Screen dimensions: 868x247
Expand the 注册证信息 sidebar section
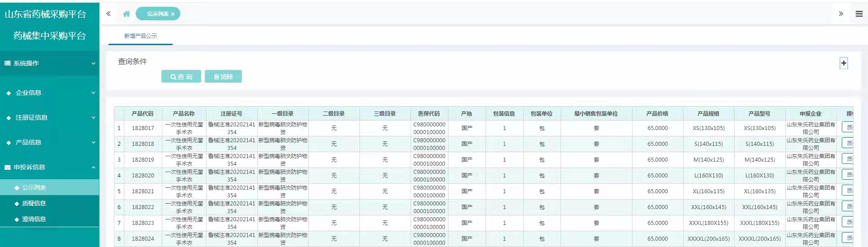pos(50,117)
